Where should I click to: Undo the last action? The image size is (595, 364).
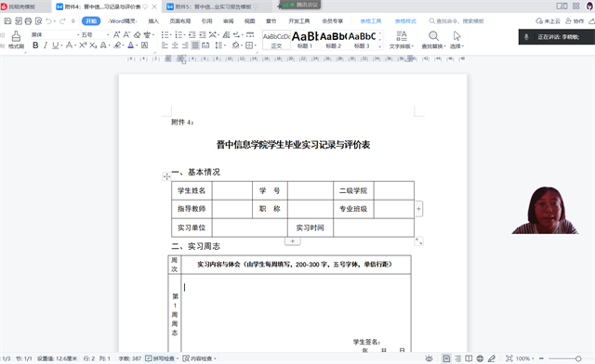(x=48, y=21)
